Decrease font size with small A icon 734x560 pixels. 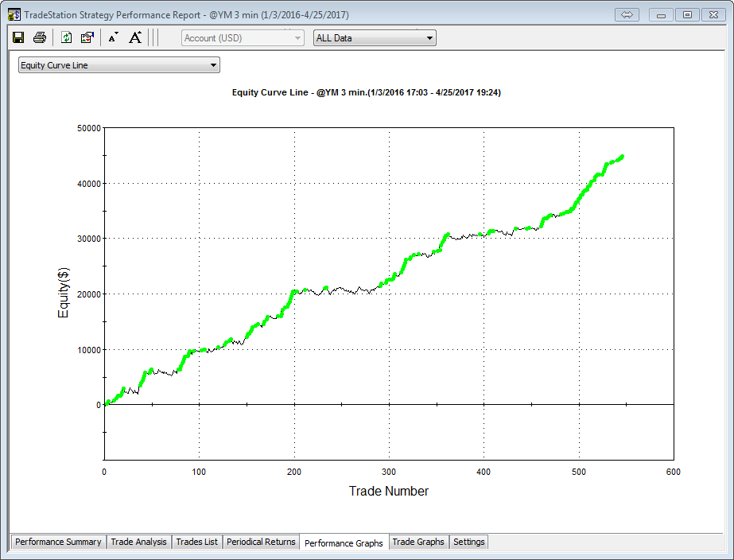[113, 37]
